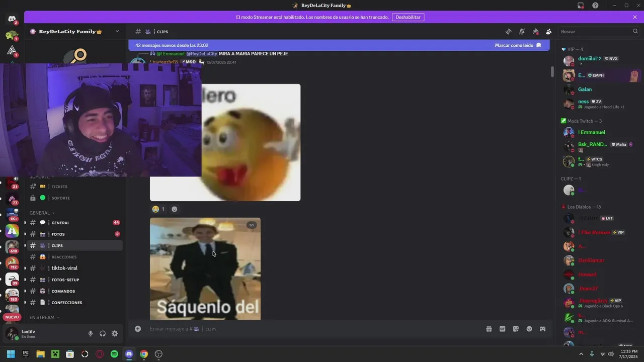The height and width of the screenshot is (362, 644).
Task: Open the Discord inbox icon in title bar
Action: (581, 6)
